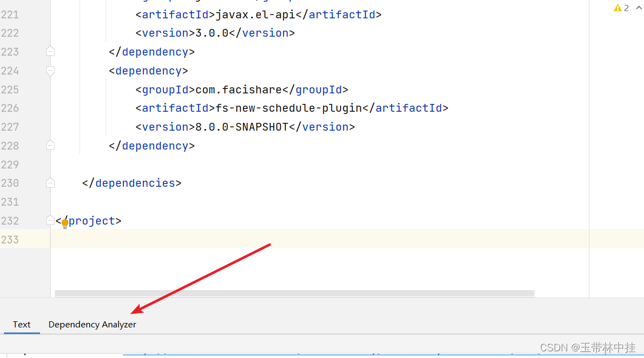Click line number 231 in the gutter

10,202
